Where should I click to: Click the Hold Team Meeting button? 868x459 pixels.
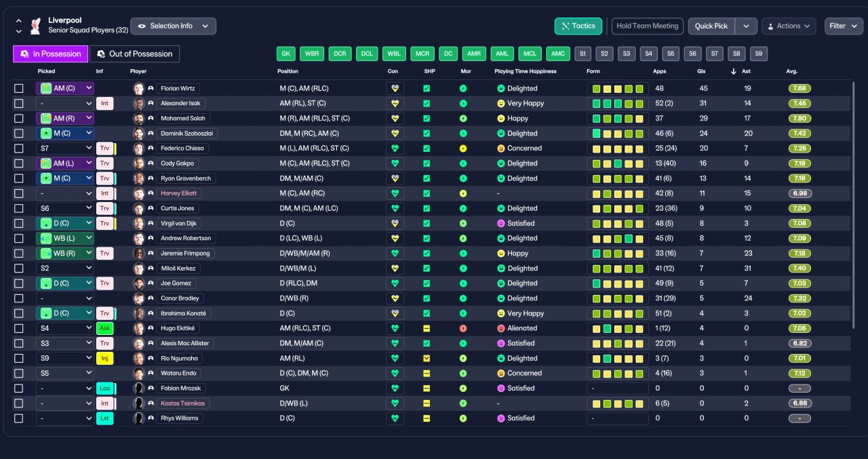[648, 26]
